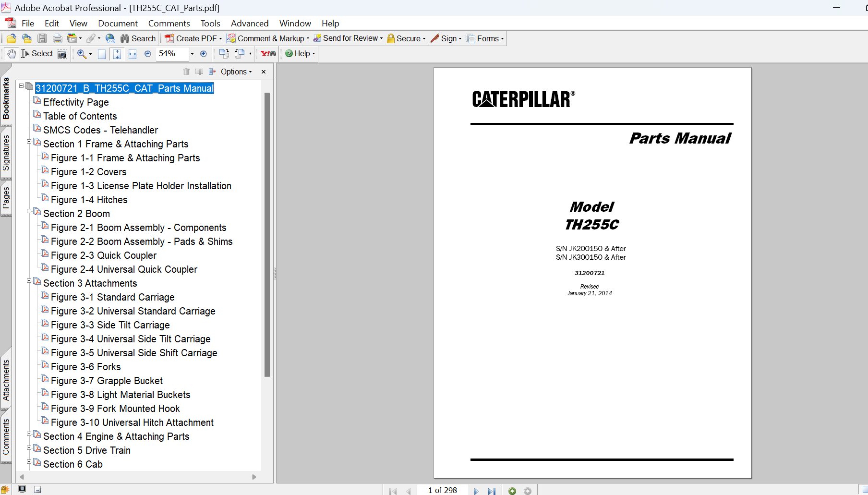The height and width of the screenshot is (495, 868).
Task: Collapse Section 3 Attachments bookmark
Action: coord(29,281)
